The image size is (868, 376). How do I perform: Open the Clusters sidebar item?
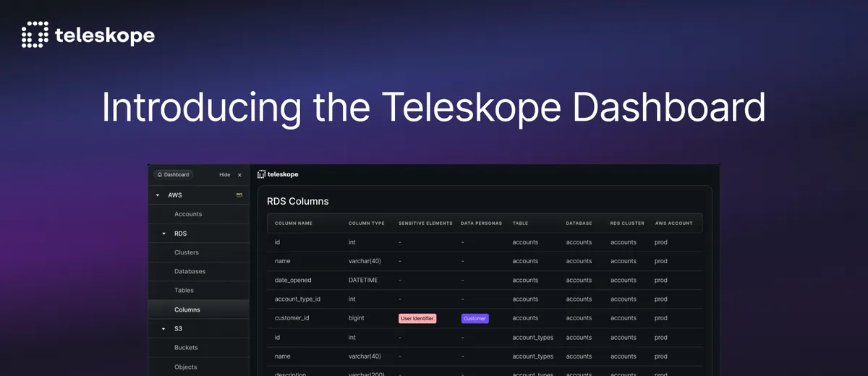pos(187,252)
